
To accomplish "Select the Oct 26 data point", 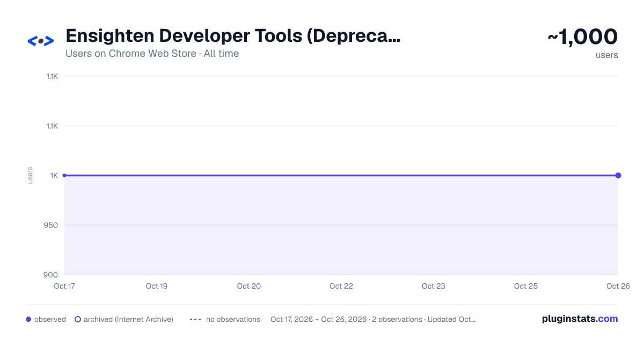I will click(x=618, y=175).
